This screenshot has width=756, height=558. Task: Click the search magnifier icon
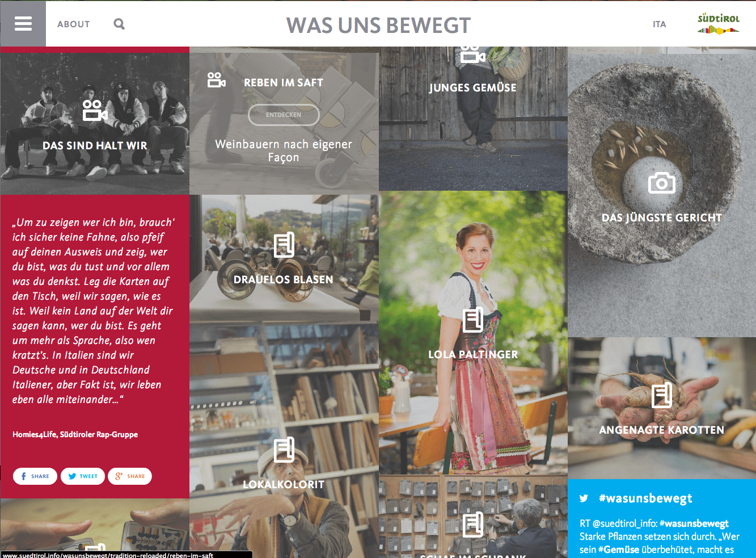[119, 24]
